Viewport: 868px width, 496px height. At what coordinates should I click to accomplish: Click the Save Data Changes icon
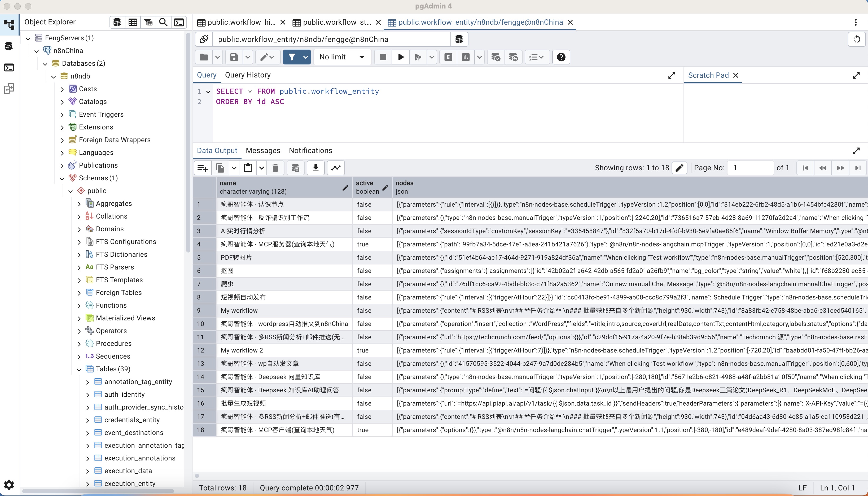[295, 168]
